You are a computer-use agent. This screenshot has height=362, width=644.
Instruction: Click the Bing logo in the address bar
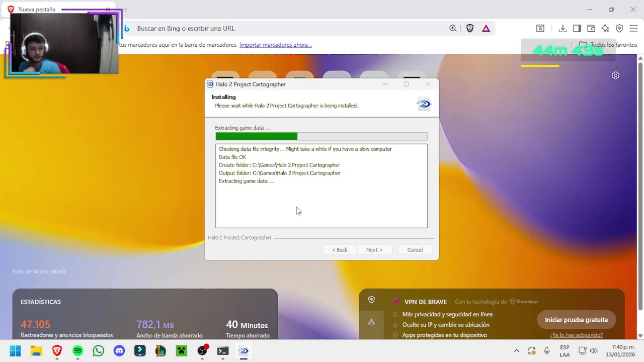point(127,29)
